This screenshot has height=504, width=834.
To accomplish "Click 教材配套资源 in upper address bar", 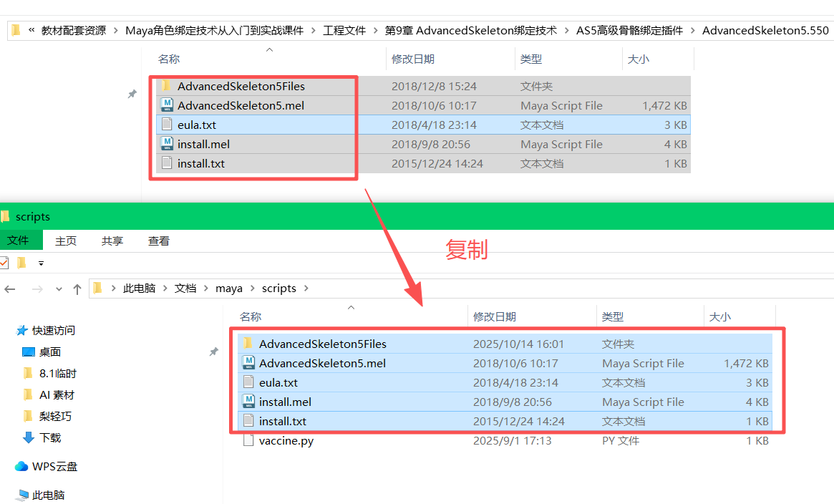I will [x=74, y=30].
